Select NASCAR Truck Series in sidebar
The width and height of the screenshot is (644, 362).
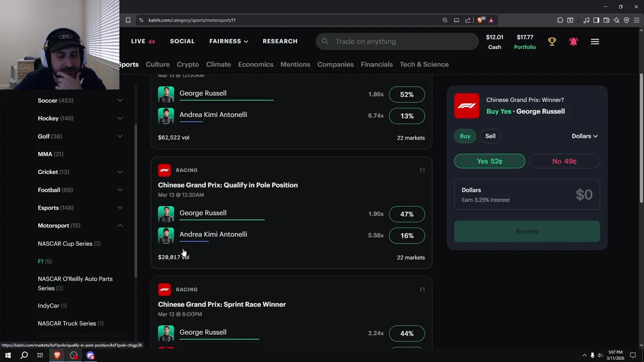(70, 323)
